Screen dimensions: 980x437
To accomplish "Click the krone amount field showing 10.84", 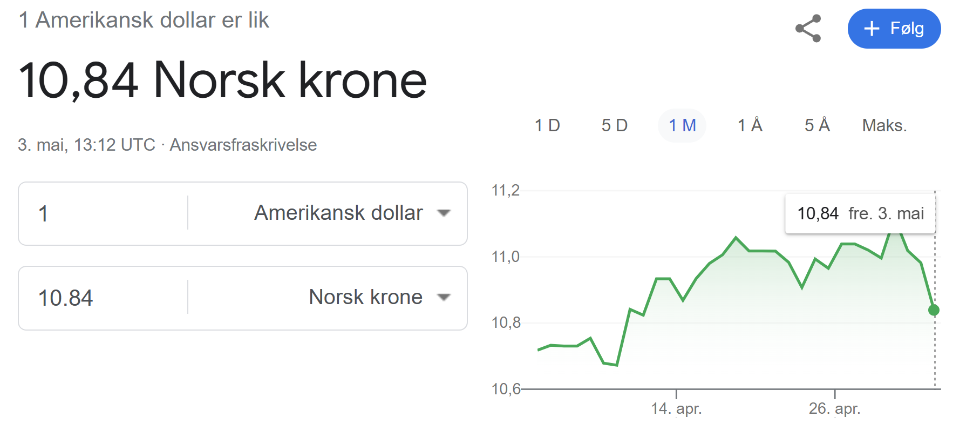I will [103, 298].
